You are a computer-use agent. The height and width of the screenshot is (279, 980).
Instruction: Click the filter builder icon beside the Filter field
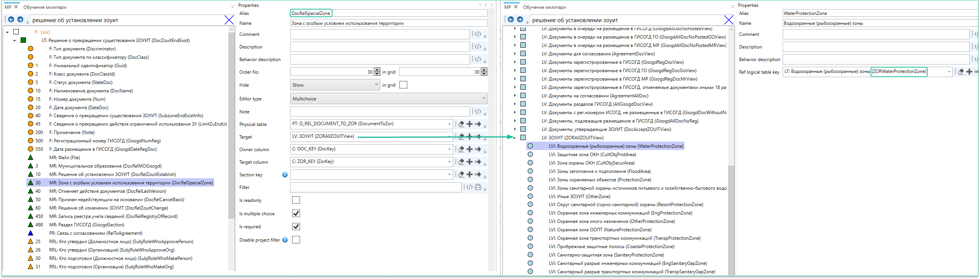pos(478,187)
